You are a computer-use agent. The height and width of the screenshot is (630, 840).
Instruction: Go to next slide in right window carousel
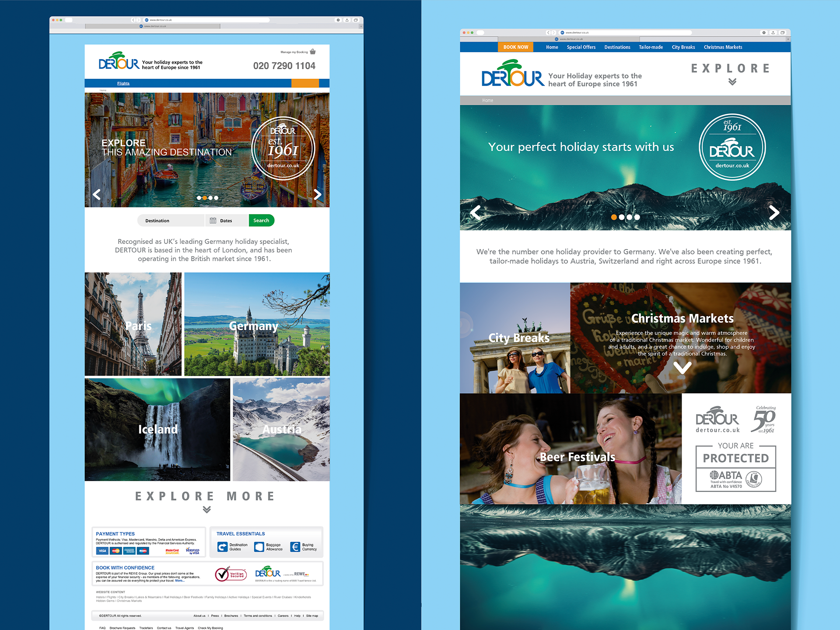coord(774,212)
